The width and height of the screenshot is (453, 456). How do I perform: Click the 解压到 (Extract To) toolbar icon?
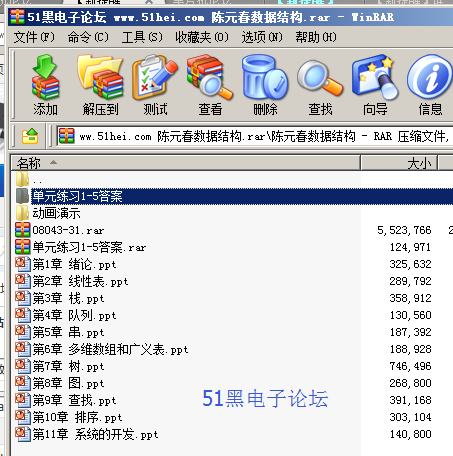click(x=100, y=77)
